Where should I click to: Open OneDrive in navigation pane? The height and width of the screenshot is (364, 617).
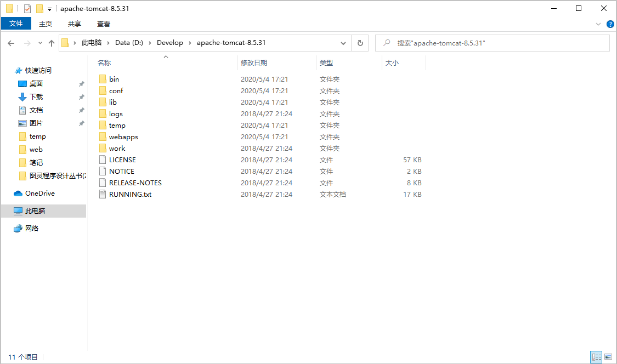[x=39, y=193]
